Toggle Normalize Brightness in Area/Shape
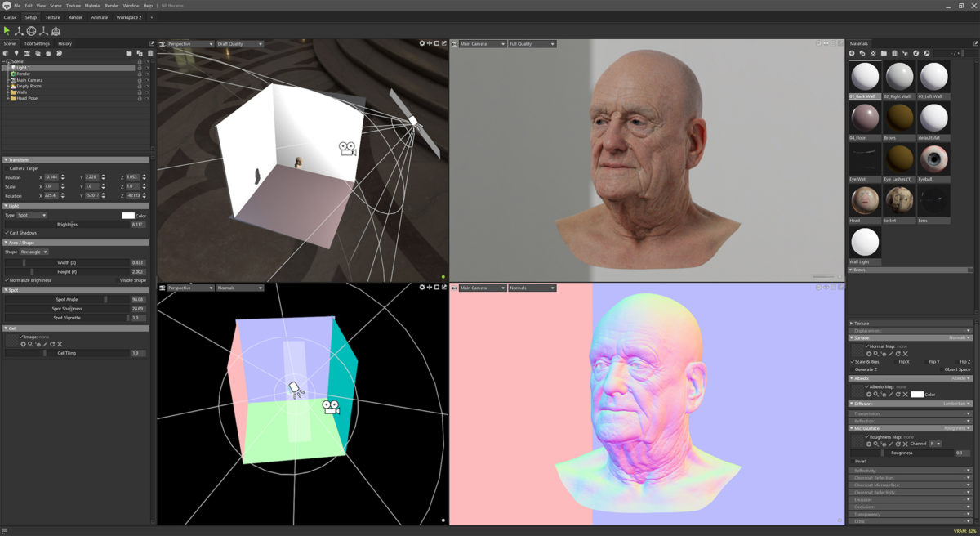The width and height of the screenshot is (980, 536). tap(7, 279)
